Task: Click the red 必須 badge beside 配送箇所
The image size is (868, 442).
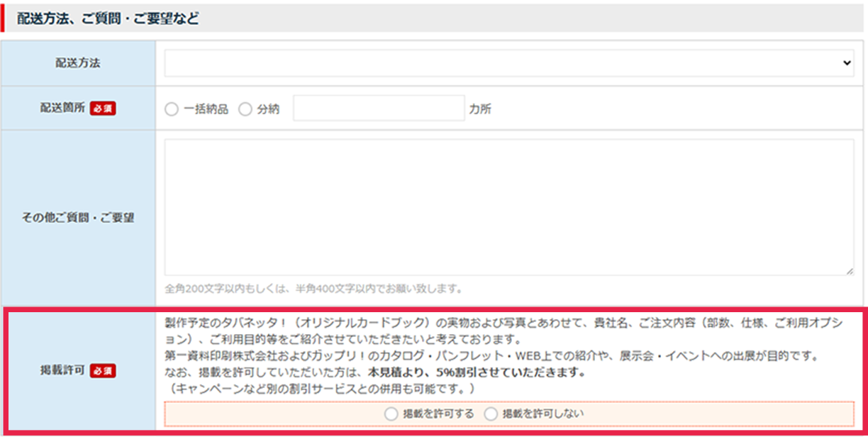Action: [x=103, y=109]
